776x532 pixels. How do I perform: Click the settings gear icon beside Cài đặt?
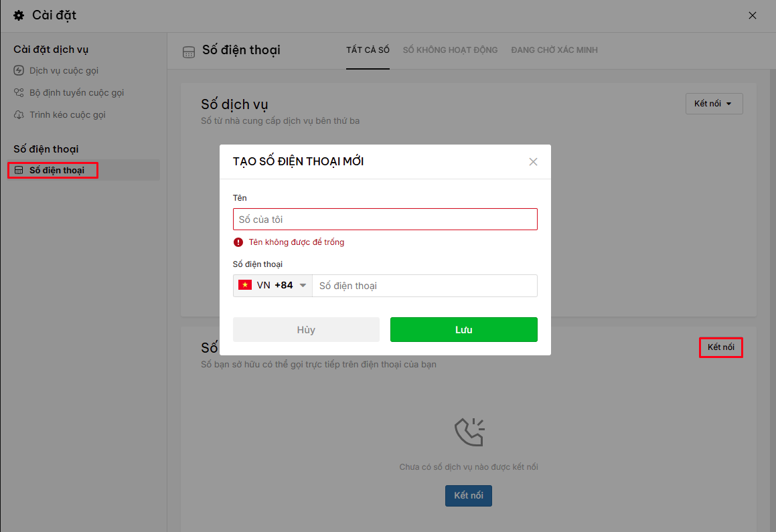(x=19, y=15)
